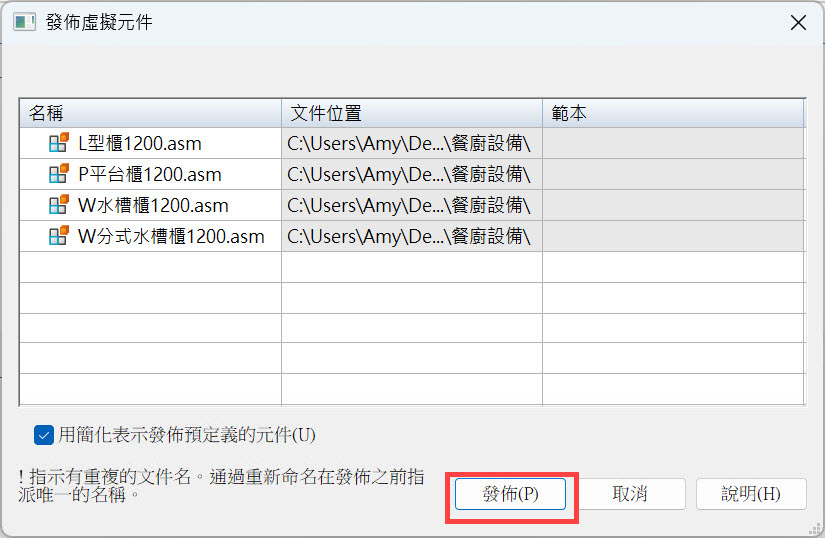
Task: Click template cell for P平台櫃1200.asm
Action: click(672, 174)
